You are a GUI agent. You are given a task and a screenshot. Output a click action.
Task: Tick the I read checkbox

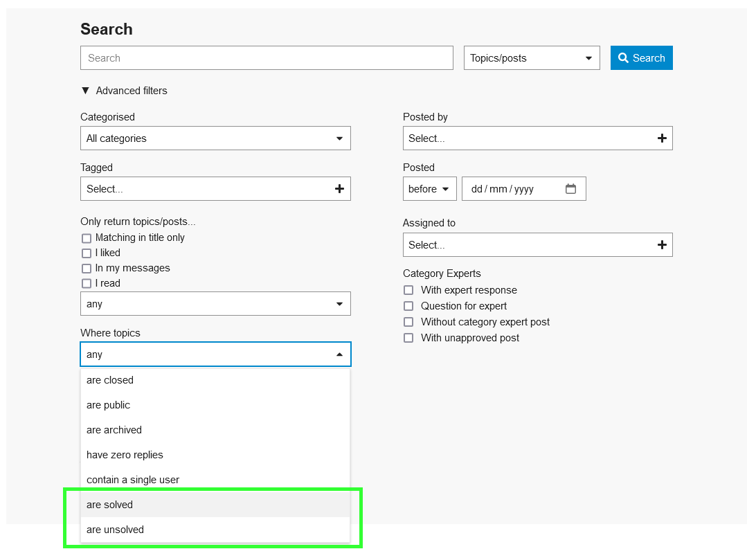point(87,283)
